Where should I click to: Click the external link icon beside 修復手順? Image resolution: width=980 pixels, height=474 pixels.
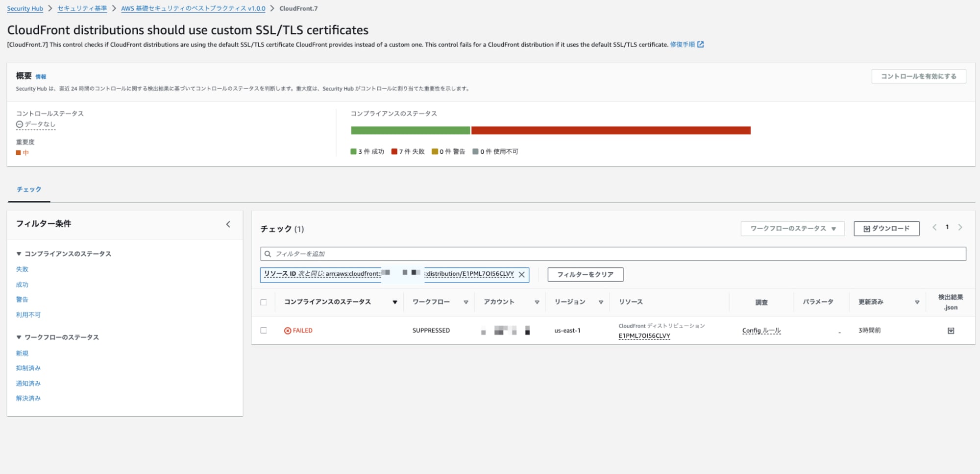tap(701, 45)
